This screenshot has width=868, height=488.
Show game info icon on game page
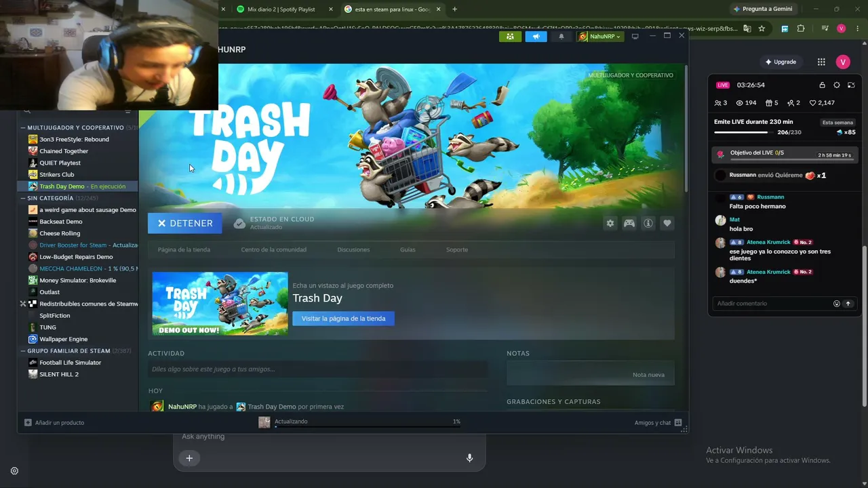(648, 223)
